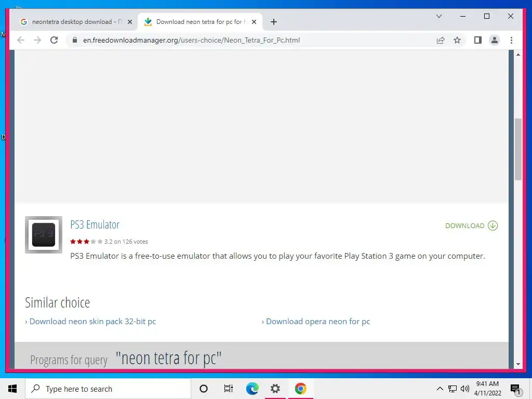
Task: Open Cortana circle icon
Action: pos(204,389)
